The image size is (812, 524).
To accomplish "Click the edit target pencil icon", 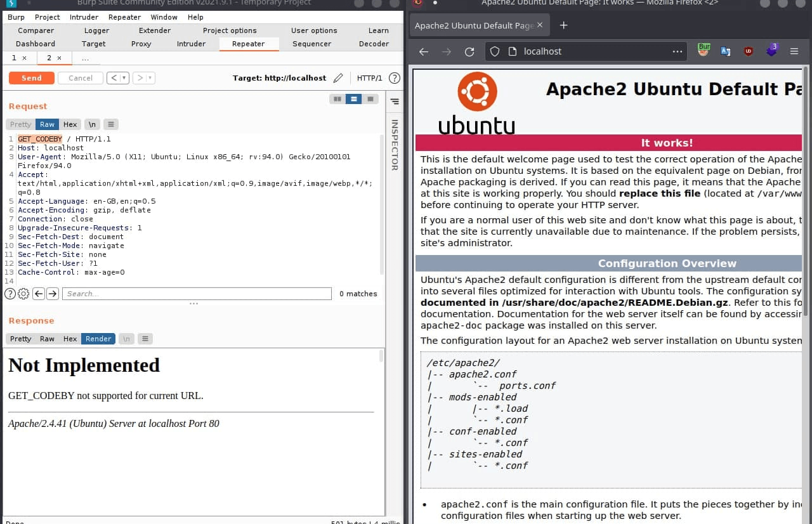I will tap(338, 78).
